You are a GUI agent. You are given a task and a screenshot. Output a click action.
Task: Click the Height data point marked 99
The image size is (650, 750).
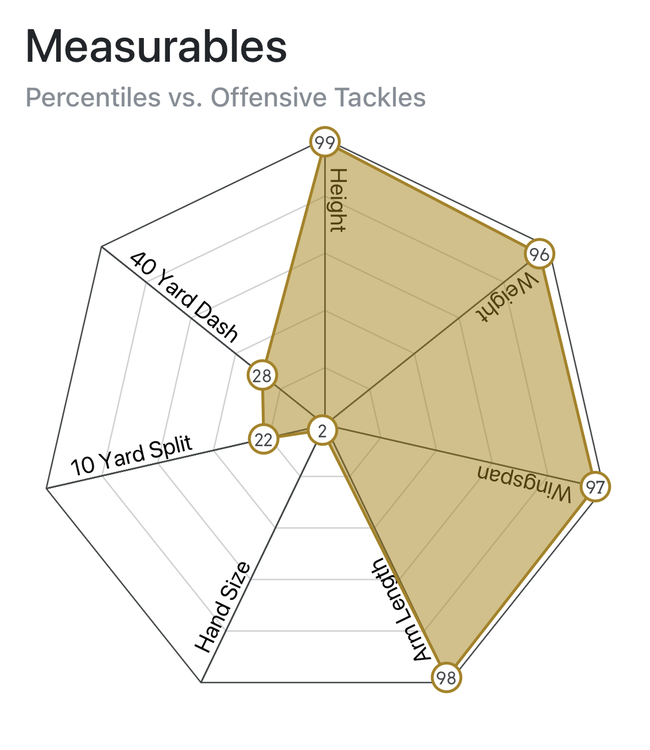pyautogui.click(x=325, y=143)
